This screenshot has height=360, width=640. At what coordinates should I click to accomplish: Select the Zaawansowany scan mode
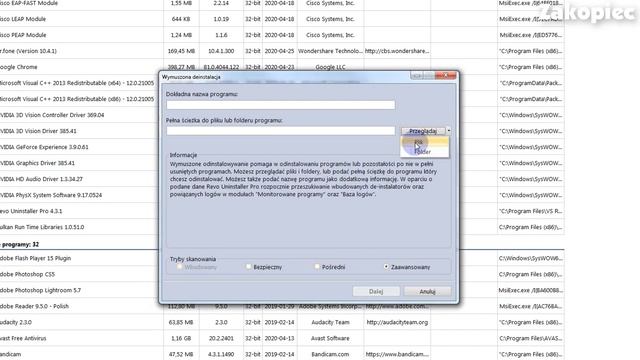pyautogui.click(x=407, y=267)
